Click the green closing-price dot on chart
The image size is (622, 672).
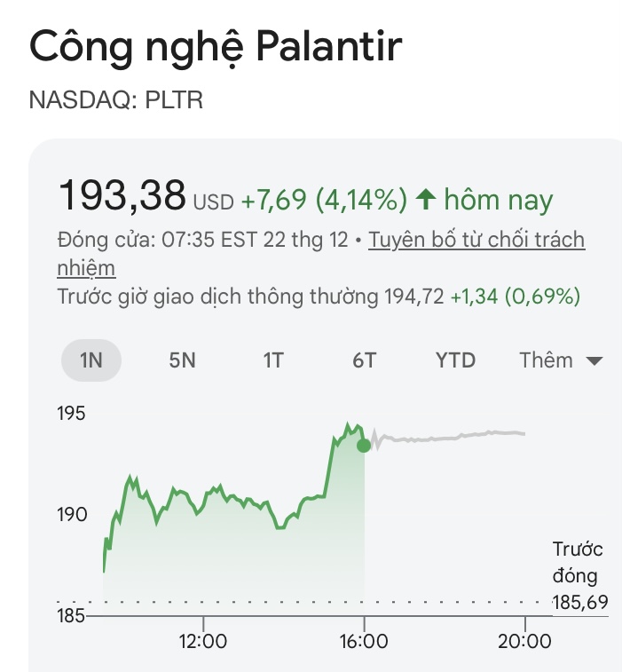coord(364,445)
